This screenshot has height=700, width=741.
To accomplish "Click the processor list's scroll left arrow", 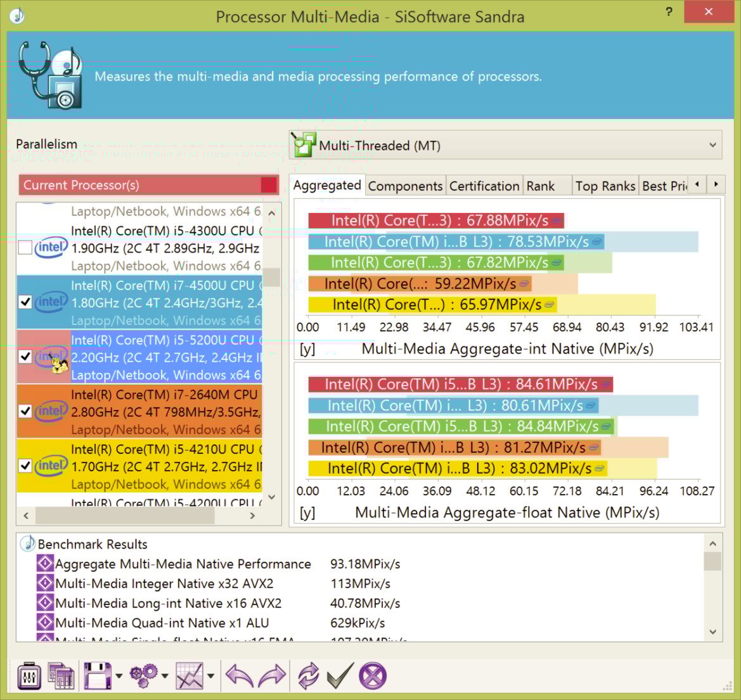I will pos(27,515).
